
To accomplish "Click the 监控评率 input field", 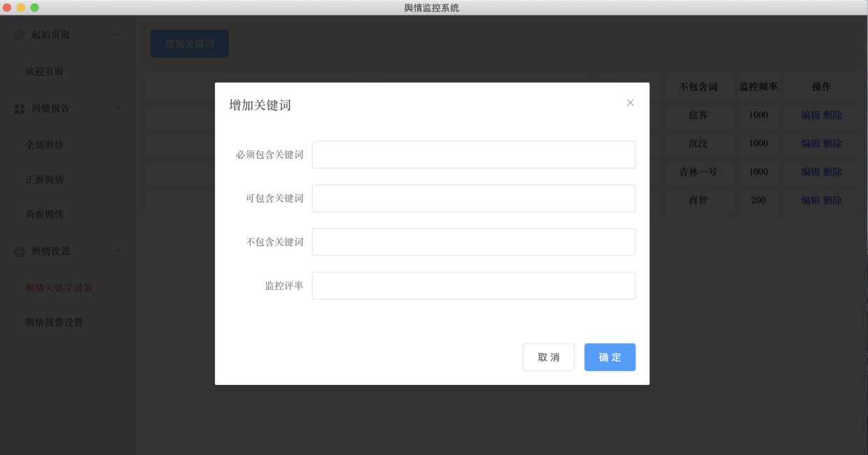I will 473,286.
